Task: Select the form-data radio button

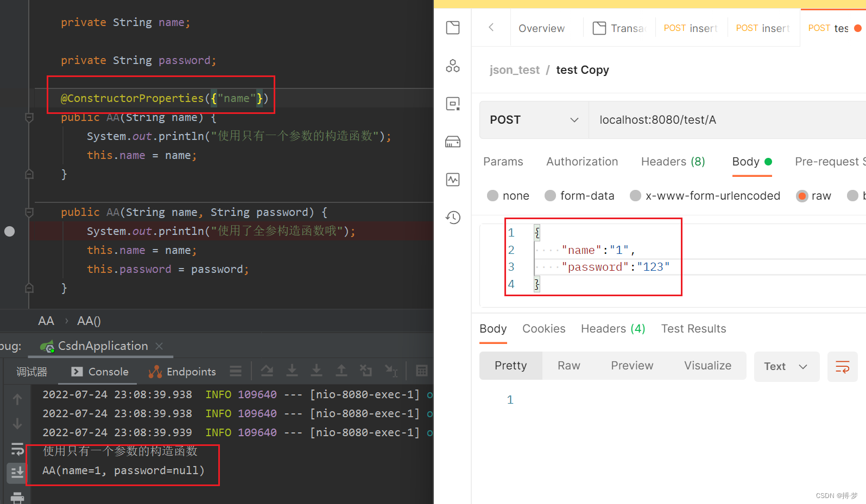Action: click(x=550, y=196)
